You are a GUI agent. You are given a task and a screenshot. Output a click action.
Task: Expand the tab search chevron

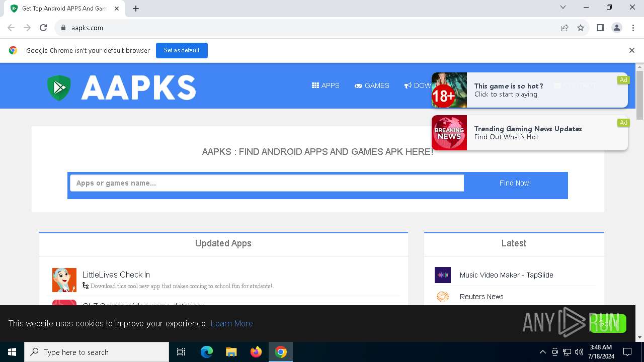click(563, 7)
